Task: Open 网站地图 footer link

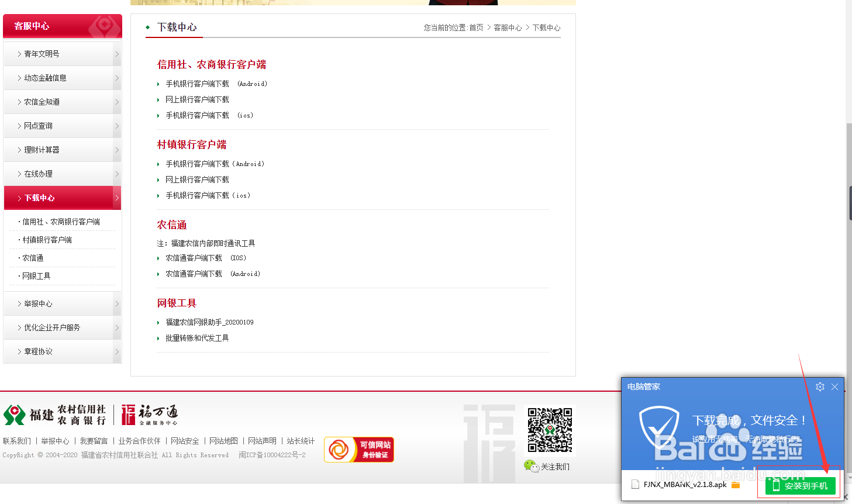Action: click(223, 441)
